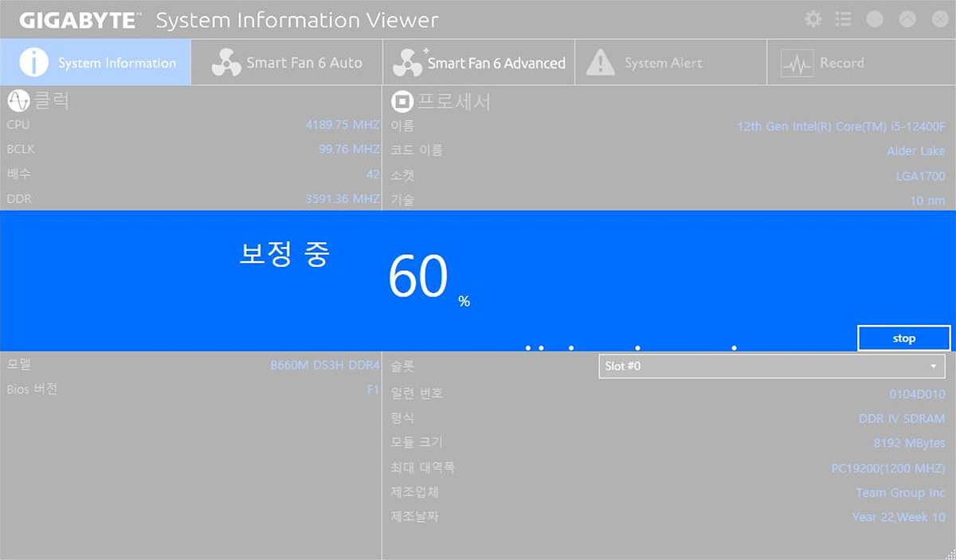
Task: Open the Record tab
Action: click(861, 62)
